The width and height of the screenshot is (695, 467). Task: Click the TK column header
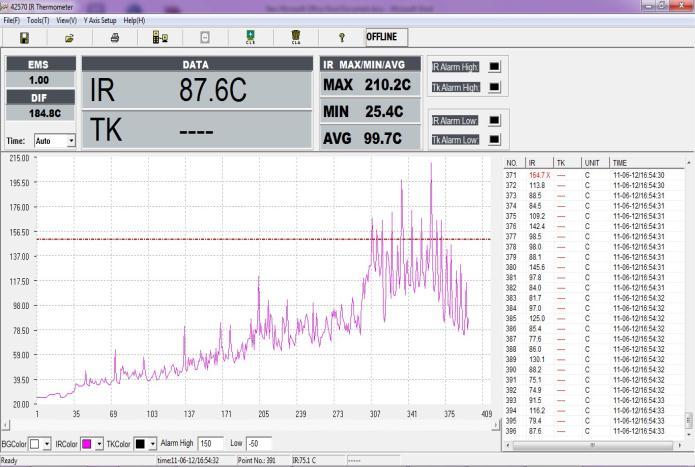[x=567, y=163]
